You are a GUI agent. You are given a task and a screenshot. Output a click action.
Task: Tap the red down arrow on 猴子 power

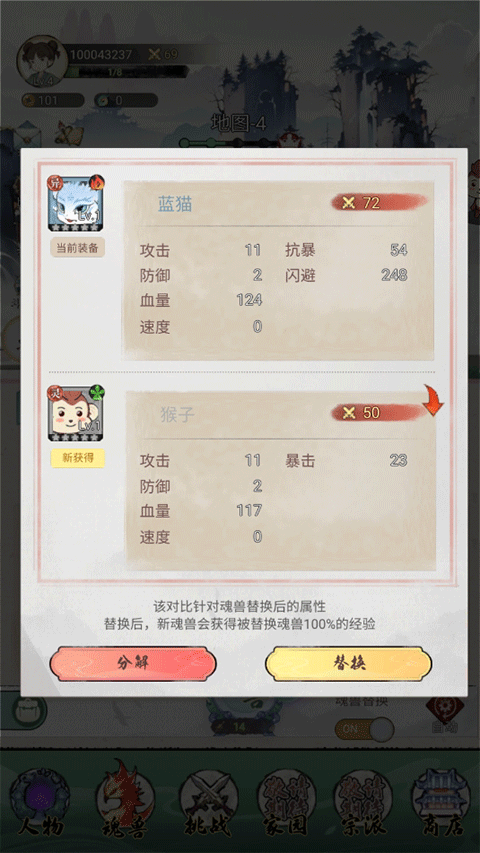click(x=433, y=401)
